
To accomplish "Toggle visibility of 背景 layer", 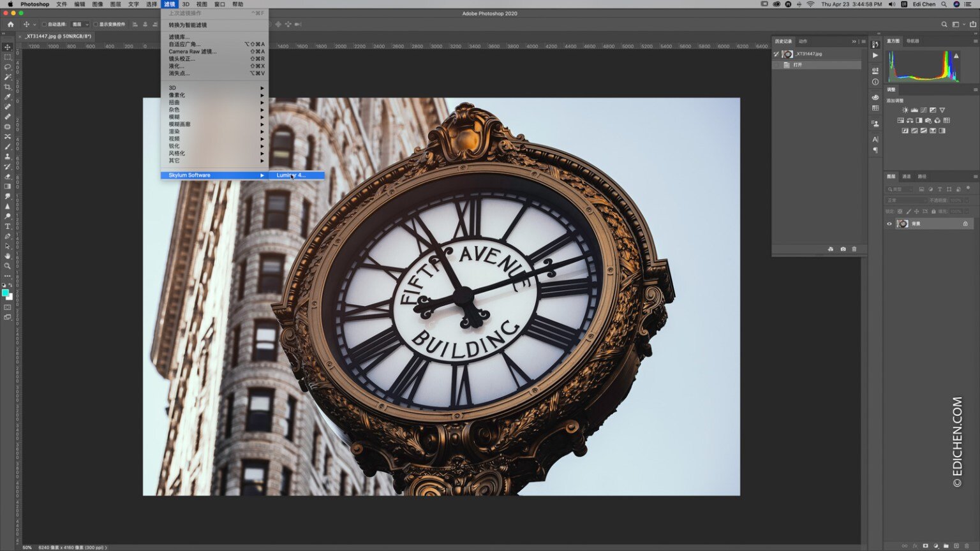I will tap(889, 224).
